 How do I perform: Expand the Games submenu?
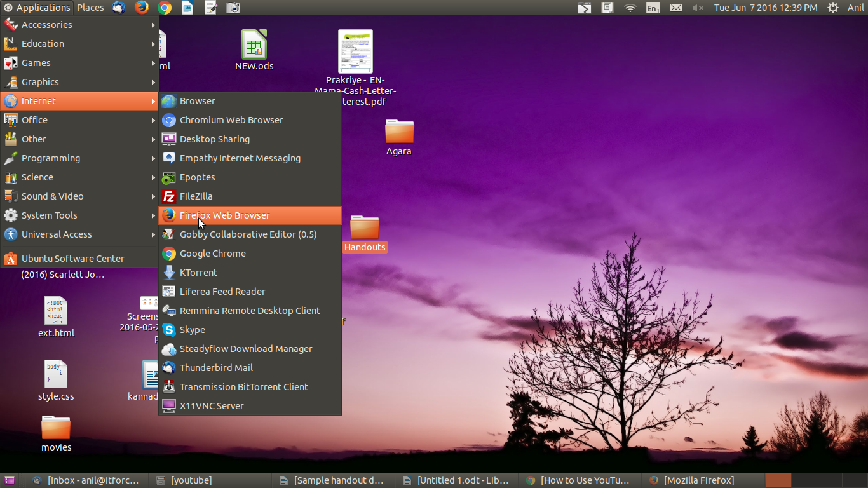[79, 63]
